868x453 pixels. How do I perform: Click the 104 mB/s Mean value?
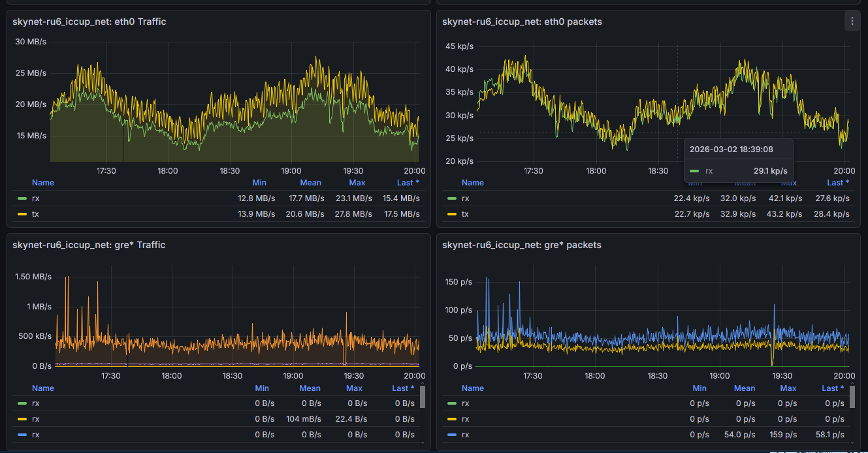[304, 419]
